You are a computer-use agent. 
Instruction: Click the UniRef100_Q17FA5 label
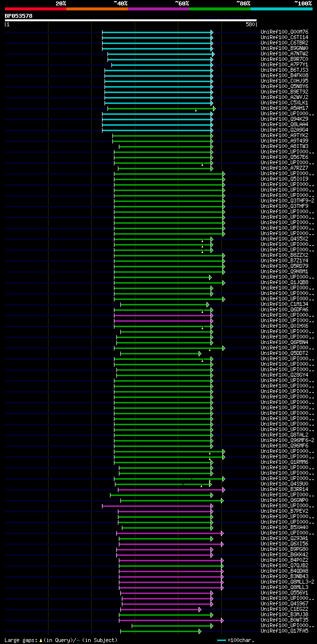pyautogui.click(x=284, y=631)
